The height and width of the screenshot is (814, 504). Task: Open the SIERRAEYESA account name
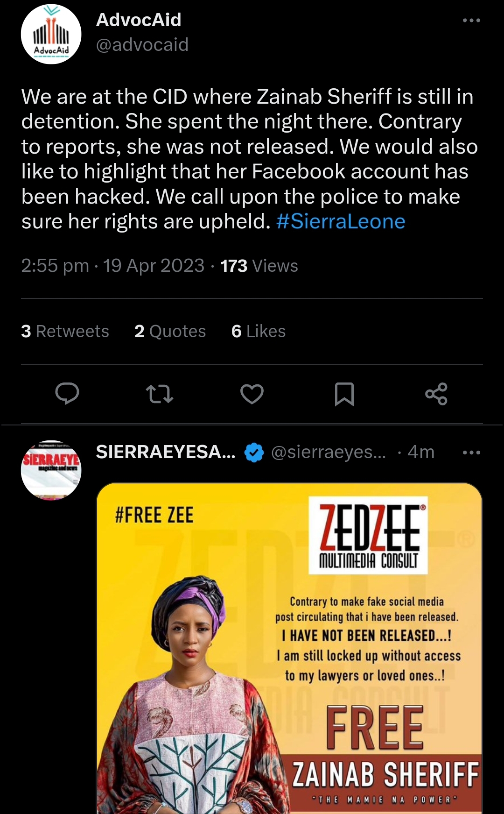[x=166, y=452]
